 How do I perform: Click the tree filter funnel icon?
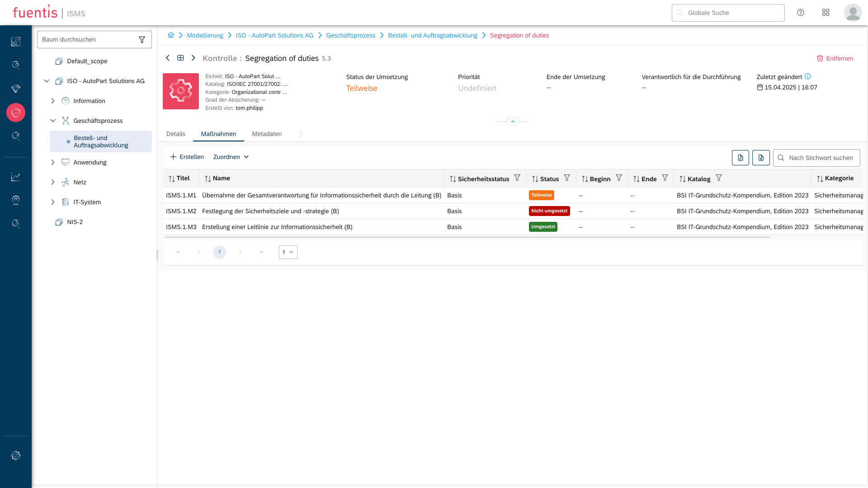[x=142, y=40]
